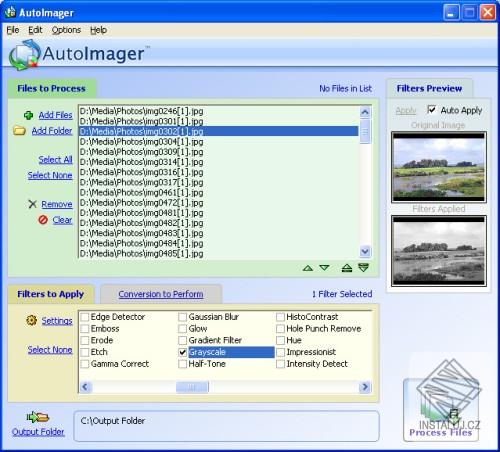
Task: Open filter Settings link
Action: [x=57, y=321]
